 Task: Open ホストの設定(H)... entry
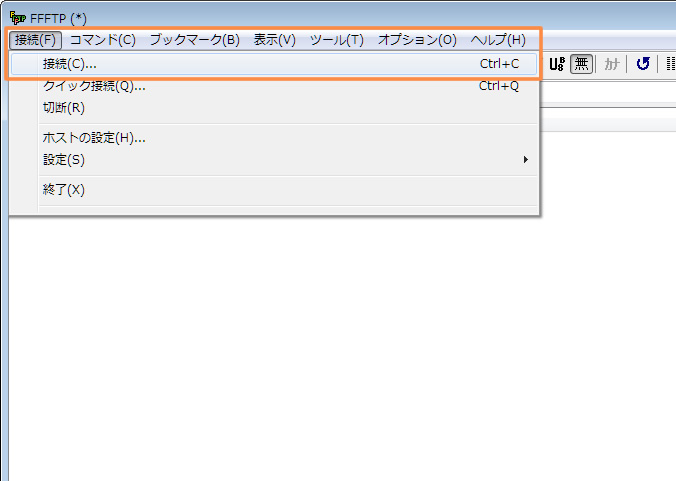274,138
